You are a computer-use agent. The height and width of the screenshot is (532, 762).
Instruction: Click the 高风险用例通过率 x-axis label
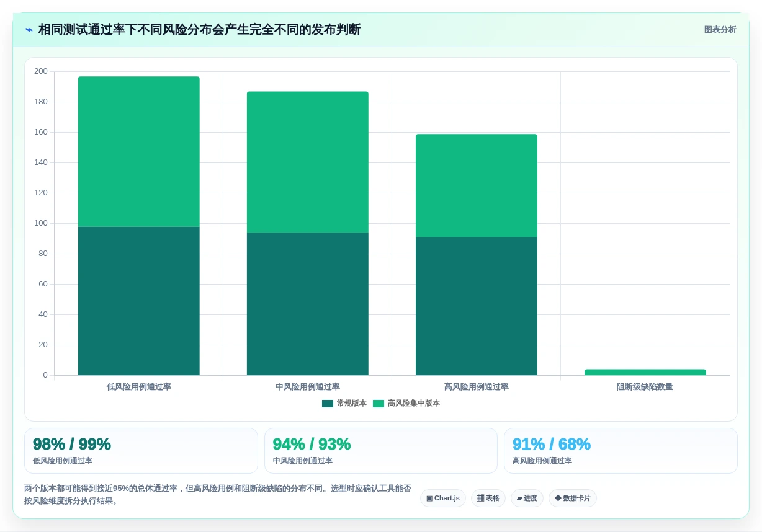point(477,387)
